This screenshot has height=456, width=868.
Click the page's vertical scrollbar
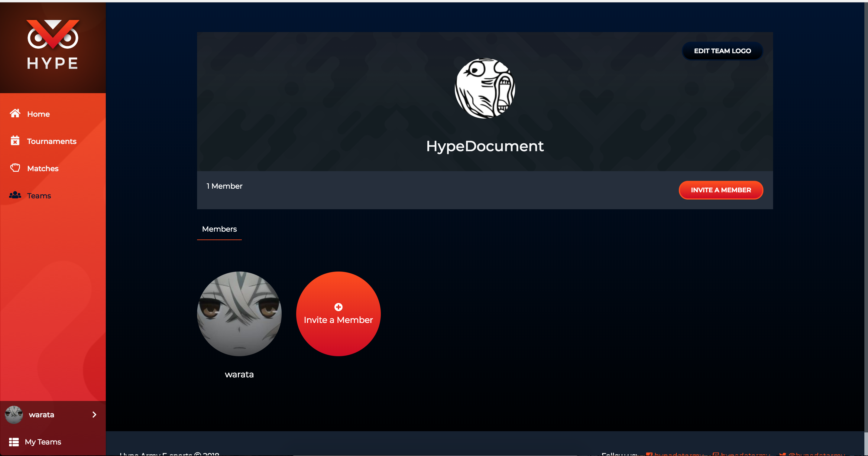click(866, 216)
